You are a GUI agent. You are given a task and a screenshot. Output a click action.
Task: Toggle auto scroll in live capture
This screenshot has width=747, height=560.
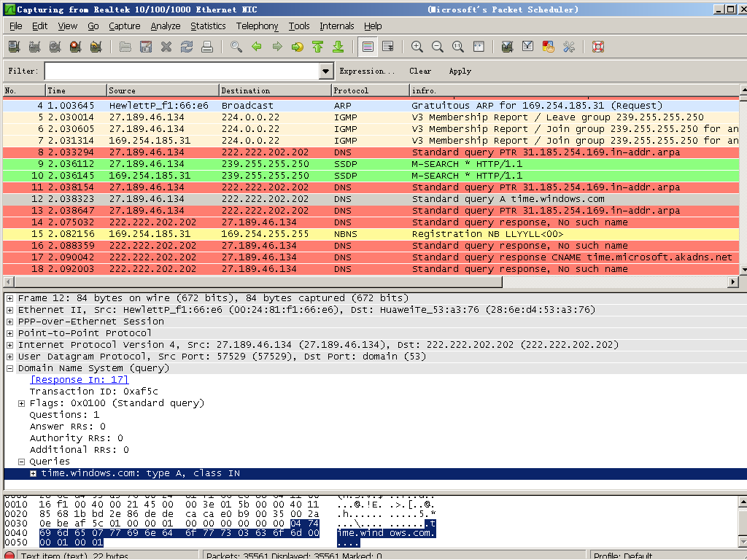click(x=388, y=47)
